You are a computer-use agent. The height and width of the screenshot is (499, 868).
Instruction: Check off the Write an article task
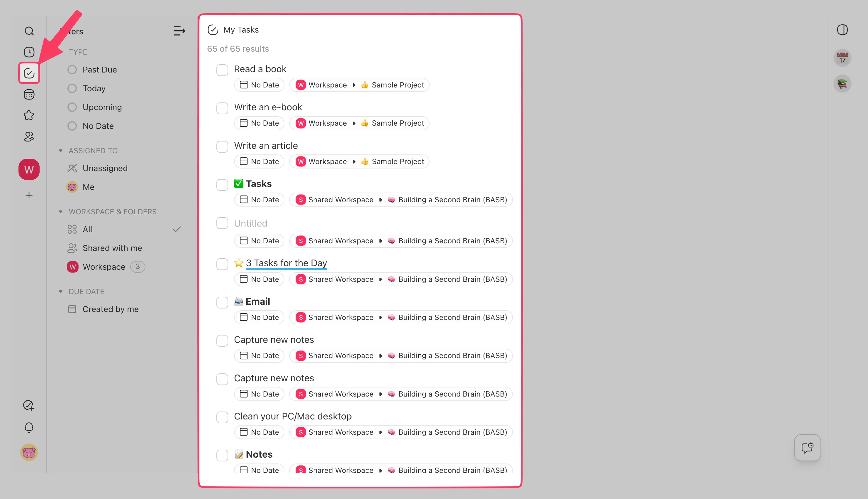(x=222, y=147)
